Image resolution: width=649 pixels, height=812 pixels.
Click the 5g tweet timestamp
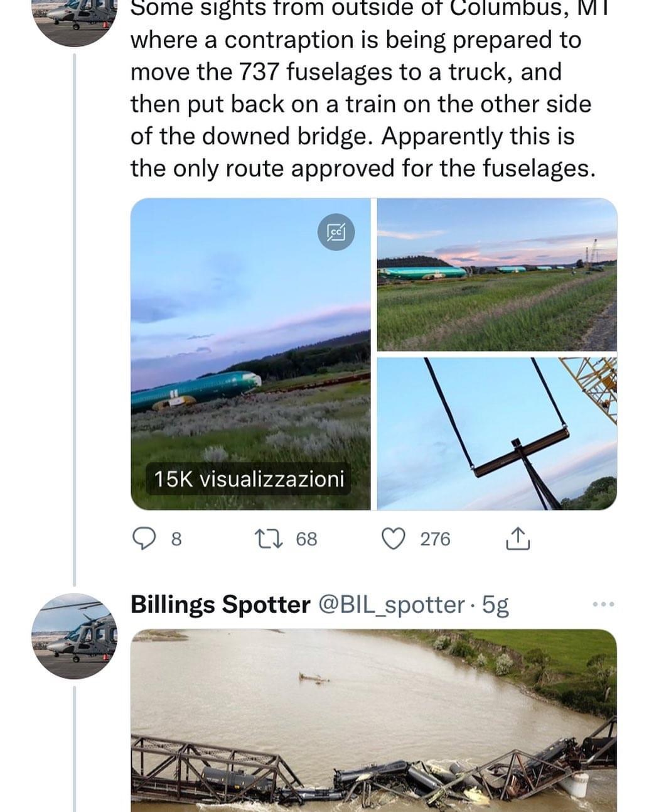click(x=495, y=604)
